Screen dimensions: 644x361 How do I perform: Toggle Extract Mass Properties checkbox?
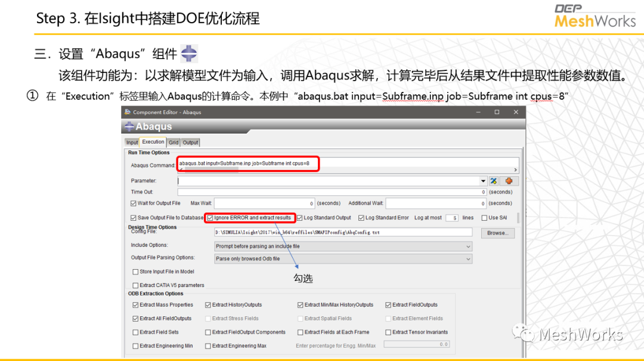(x=135, y=305)
